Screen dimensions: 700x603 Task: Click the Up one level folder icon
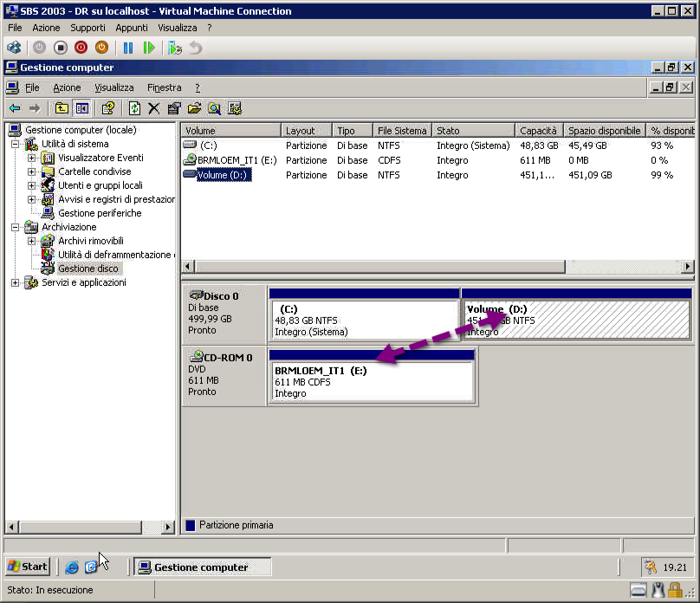[x=62, y=108]
